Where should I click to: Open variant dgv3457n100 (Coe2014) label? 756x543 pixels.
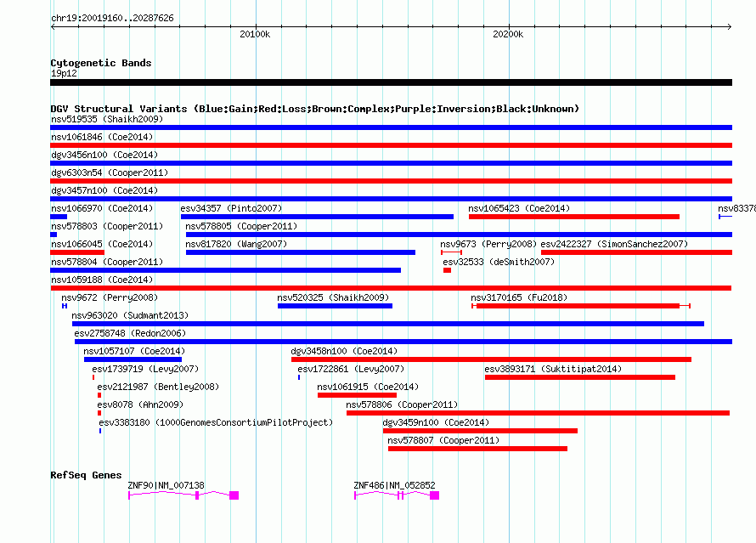104,190
